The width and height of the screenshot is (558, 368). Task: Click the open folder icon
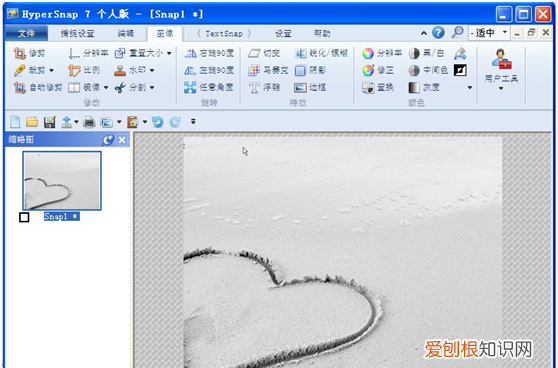click(32, 122)
